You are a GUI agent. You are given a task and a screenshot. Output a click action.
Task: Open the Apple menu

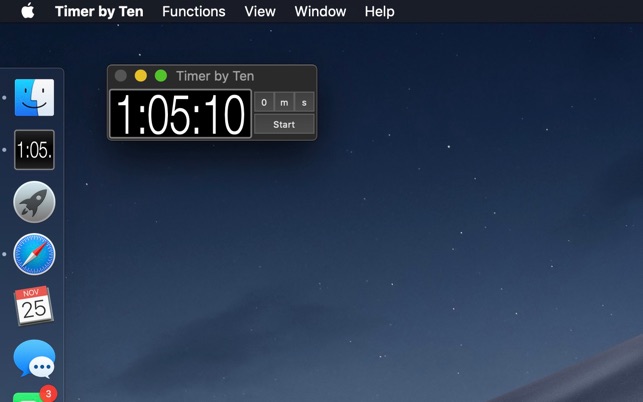27,11
